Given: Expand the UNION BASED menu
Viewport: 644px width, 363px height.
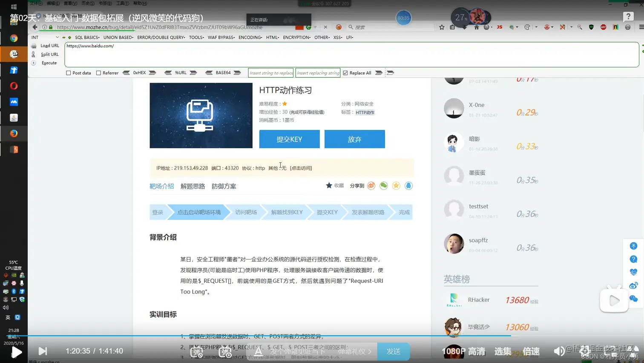Looking at the screenshot, I should pos(118,37).
